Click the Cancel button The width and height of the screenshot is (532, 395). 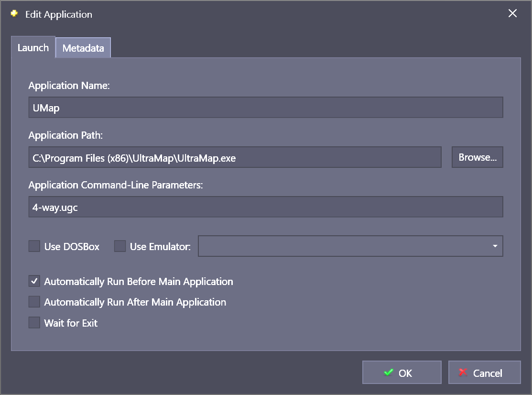pos(485,372)
